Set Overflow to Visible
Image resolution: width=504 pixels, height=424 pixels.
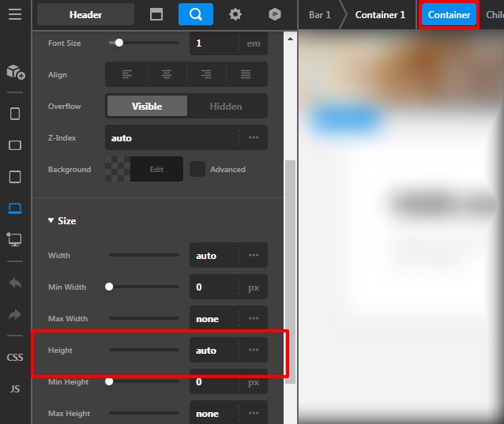[147, 106]
